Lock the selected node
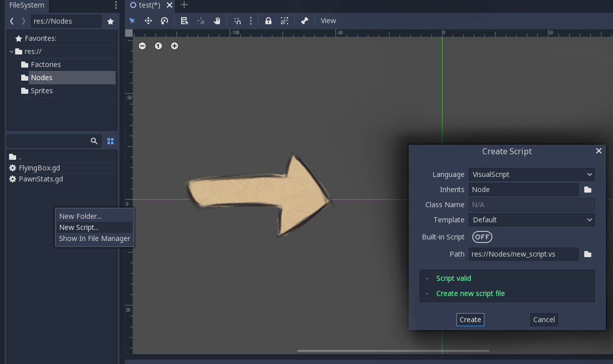 pos(268,21)
